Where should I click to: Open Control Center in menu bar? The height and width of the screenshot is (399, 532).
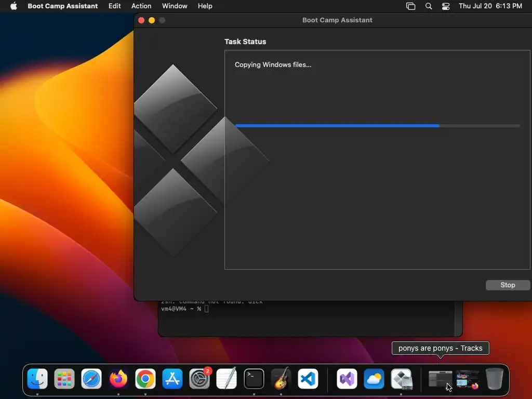coord(445,6)
